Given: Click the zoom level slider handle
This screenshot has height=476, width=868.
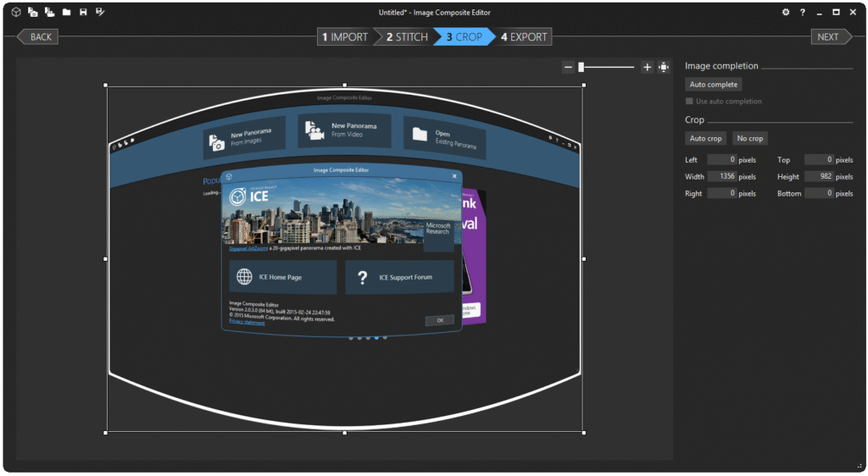Looking at the screenshot, I should tap(581, 68).
